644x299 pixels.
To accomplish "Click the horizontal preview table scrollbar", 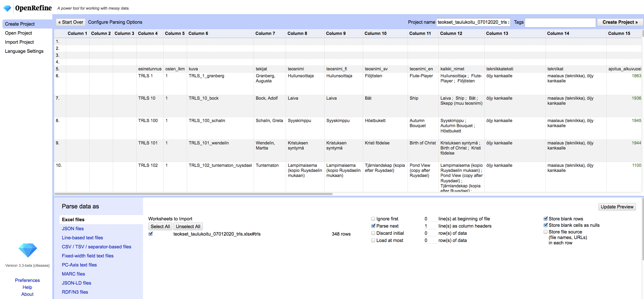I will click(x=193, y=194).
